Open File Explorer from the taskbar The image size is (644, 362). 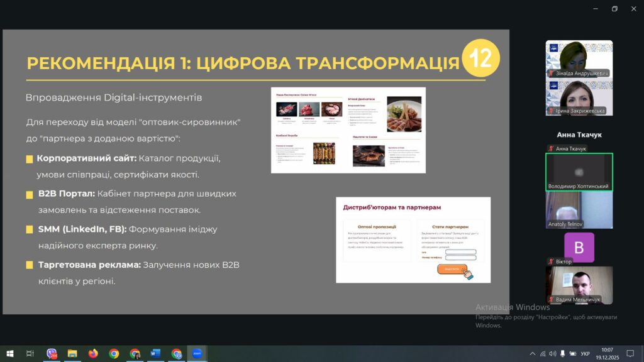point(72,354)
